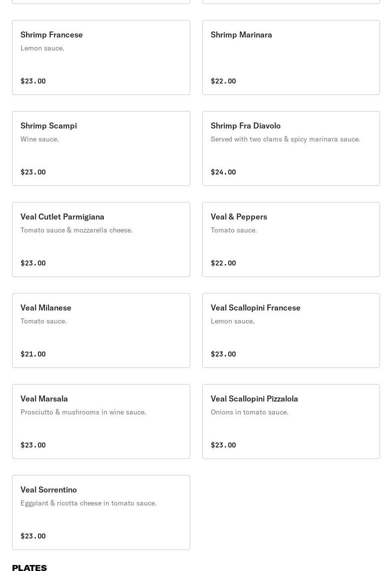Click 'Prosciutto & mushrooms in wine sauce' text
392x571 pixels.
(83, 412)
